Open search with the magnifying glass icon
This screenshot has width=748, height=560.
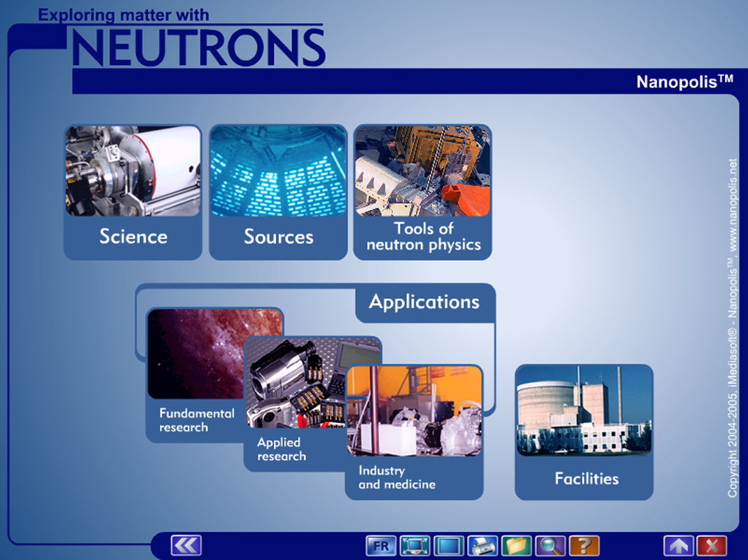click(x=550, y=545)
